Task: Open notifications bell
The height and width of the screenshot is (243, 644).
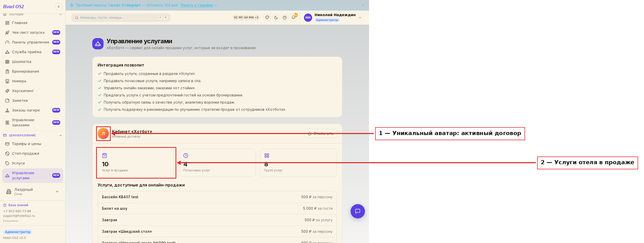Action: tap(293, 18)
